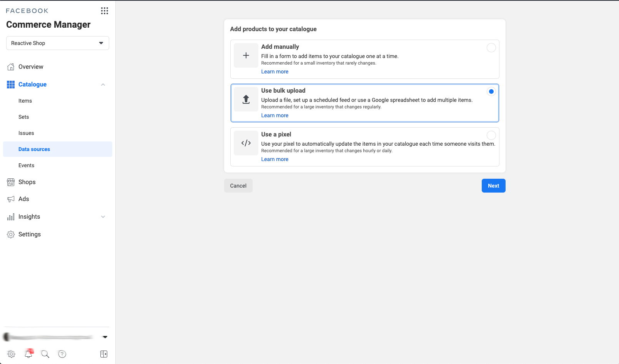Screen dimensions: 619x364
Task: Click the Commerce Manager title
Action: coord(48,25)
